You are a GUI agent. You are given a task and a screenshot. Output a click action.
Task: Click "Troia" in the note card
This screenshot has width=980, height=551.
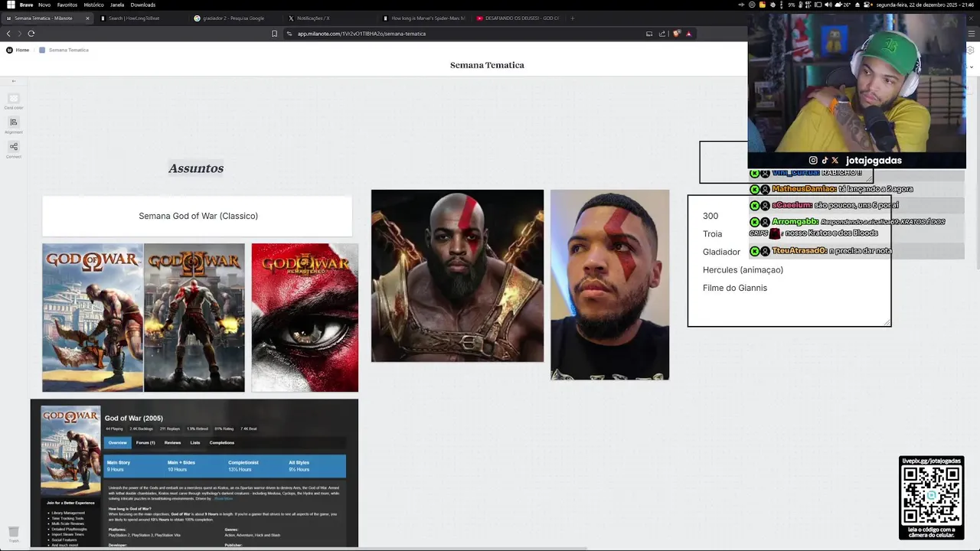click(712, 234)
